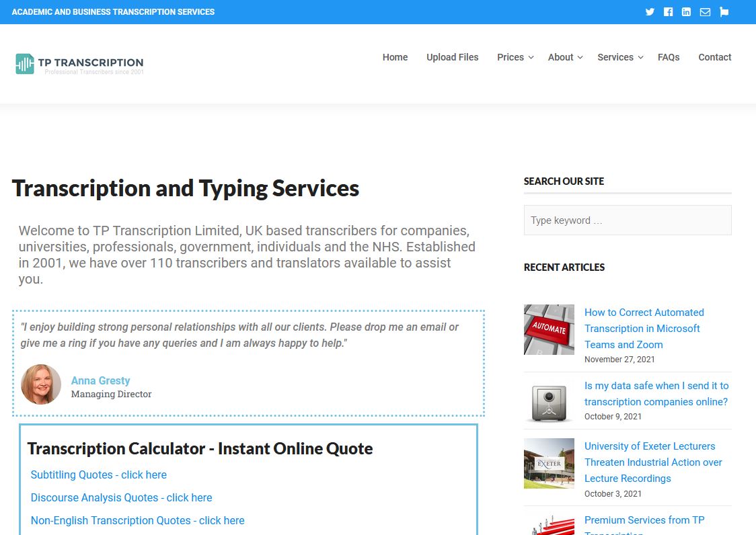Image resolution: width=756 pixels, height=535 pixels.
Task: Click the email envelope icon
Action: pyautogui.click(x=705, y=12)
